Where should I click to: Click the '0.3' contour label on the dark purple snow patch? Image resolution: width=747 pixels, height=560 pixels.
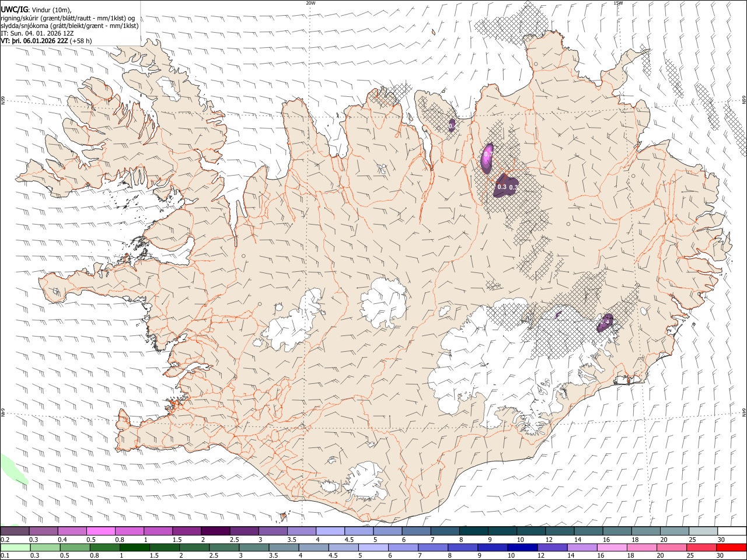(x=501, y=187)
